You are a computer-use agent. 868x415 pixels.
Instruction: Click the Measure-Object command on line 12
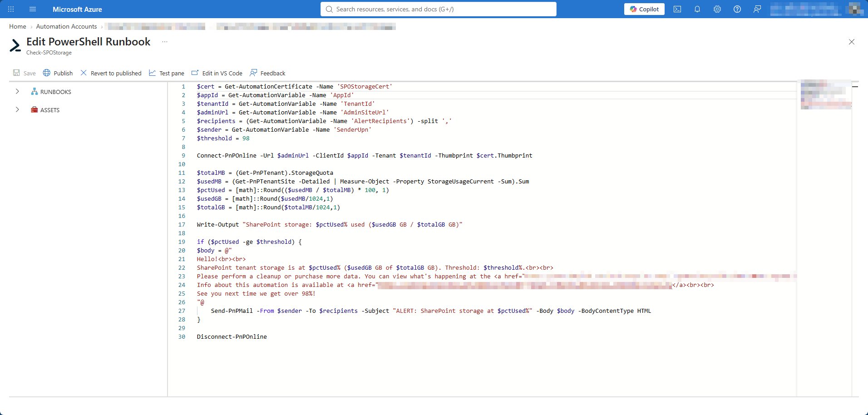click(365, 182)
